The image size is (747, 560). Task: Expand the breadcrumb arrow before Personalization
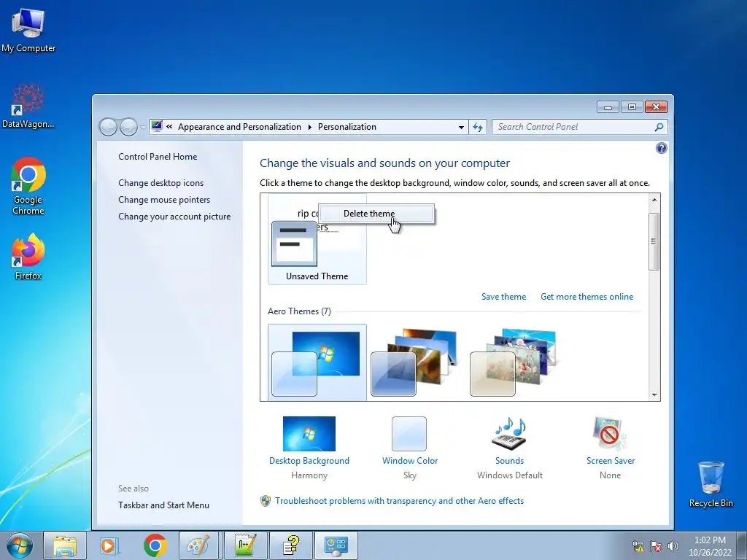point(309,127)
